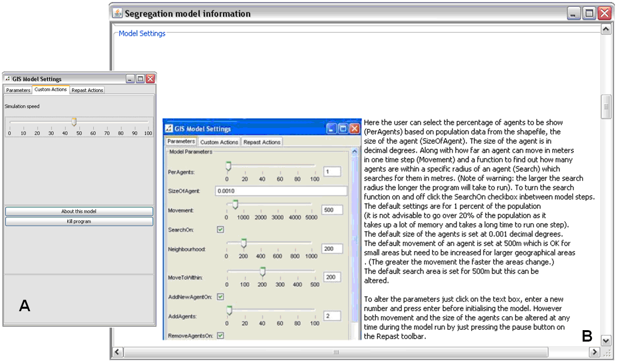Click the AddAgents value field showing 2

[x=332, y=316]
